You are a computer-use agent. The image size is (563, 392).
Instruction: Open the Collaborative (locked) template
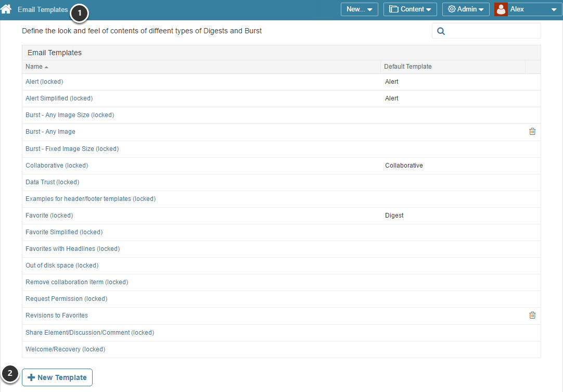click(57, 165)
